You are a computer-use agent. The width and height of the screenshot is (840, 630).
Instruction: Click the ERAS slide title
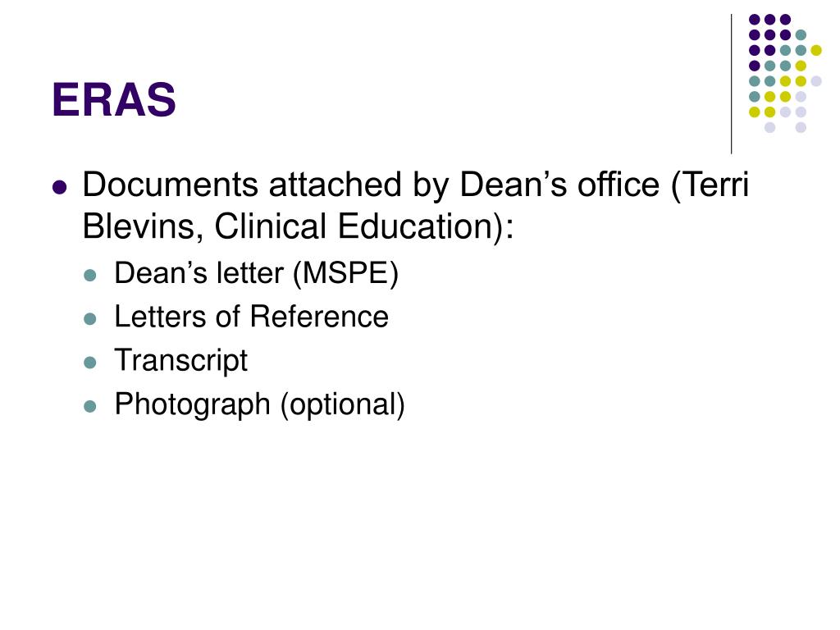click(113, 99)
